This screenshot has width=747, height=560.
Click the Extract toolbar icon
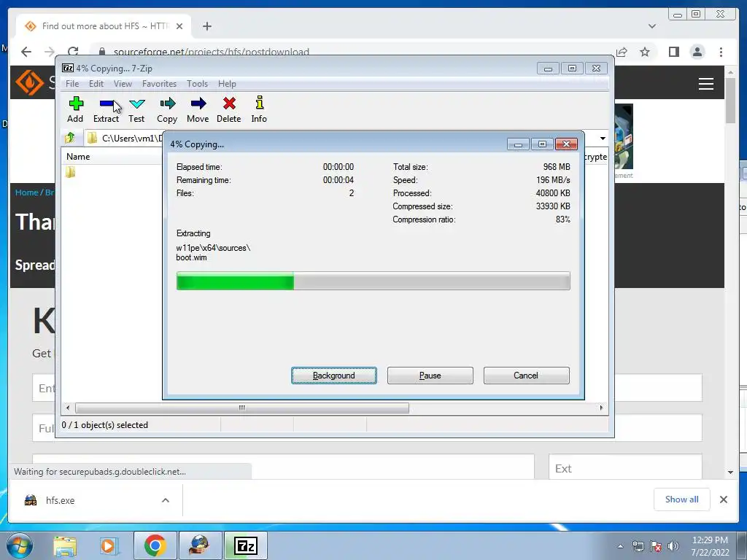(106, 109)
